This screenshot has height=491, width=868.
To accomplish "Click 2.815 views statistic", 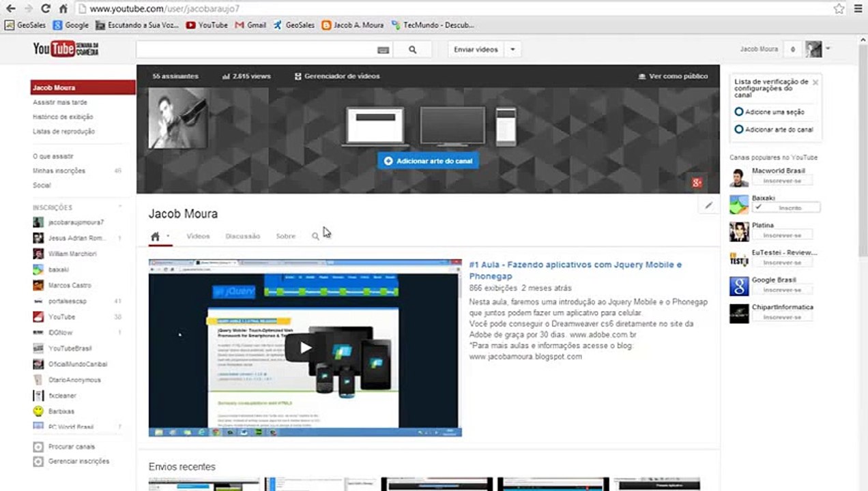I will [x=246, y=76].
